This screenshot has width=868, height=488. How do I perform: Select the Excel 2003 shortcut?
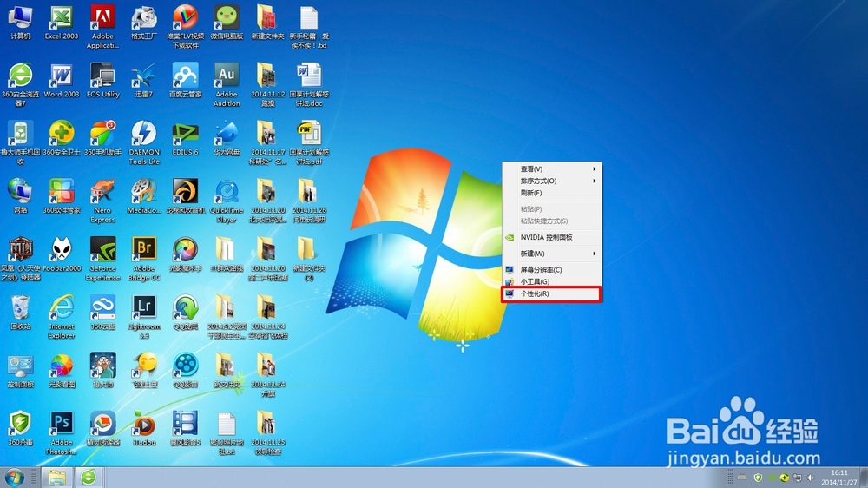point(62,23)
